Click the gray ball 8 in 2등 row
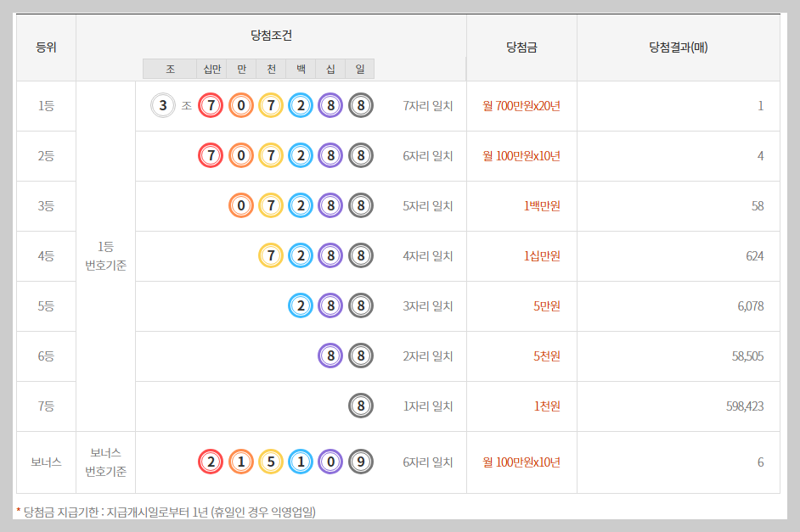The height and width of the screenshot is (532, 800). coord(361,155)
